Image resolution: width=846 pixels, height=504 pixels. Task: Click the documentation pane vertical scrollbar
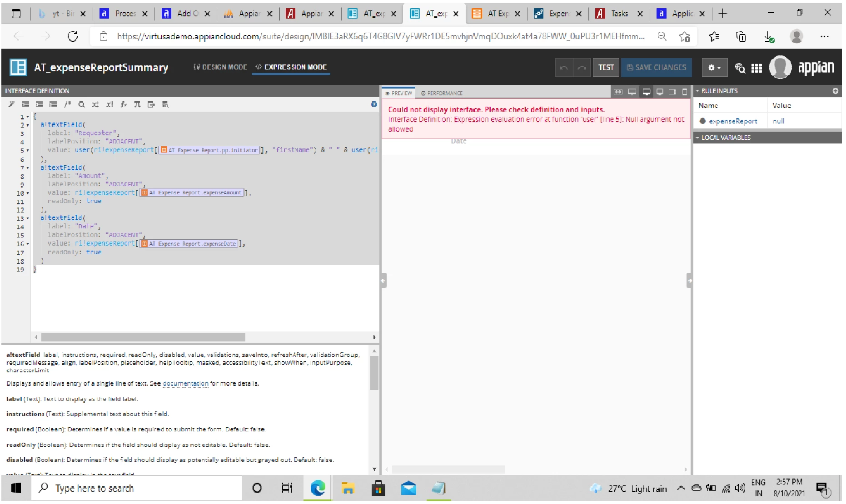(374, 373)
